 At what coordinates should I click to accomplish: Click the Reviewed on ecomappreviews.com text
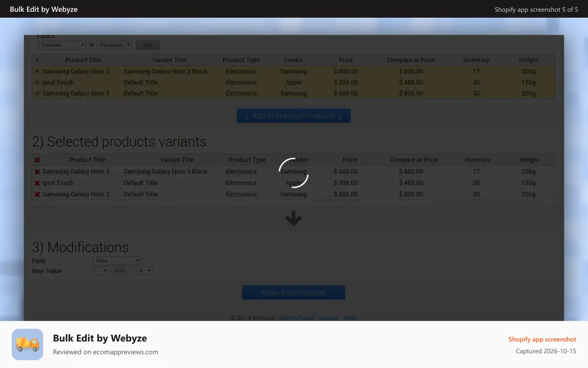[x=105, y=352]
